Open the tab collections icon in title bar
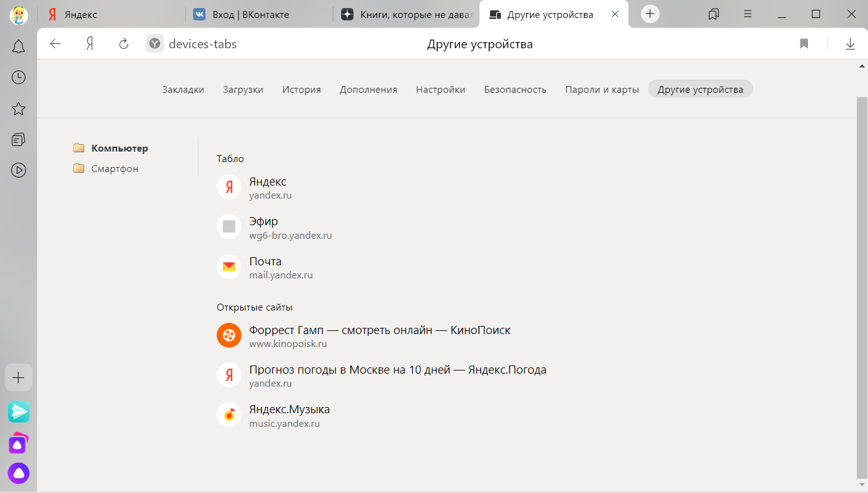 tap(714, 14)
